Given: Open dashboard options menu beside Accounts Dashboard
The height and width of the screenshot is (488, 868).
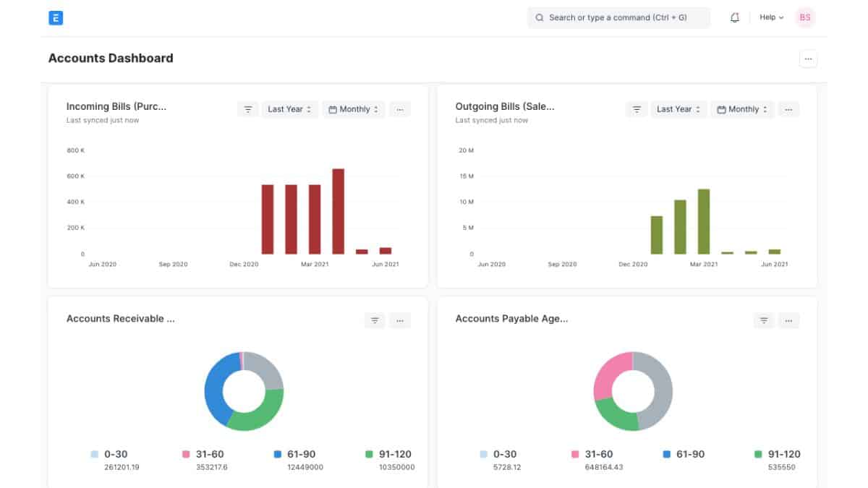Looking at the screenshot, I should click(x=808, y=59).
